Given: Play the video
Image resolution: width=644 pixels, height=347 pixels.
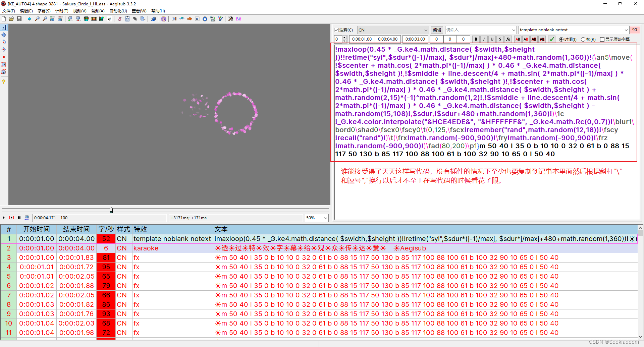Looking at the screenshot, I should click(4, 218).
